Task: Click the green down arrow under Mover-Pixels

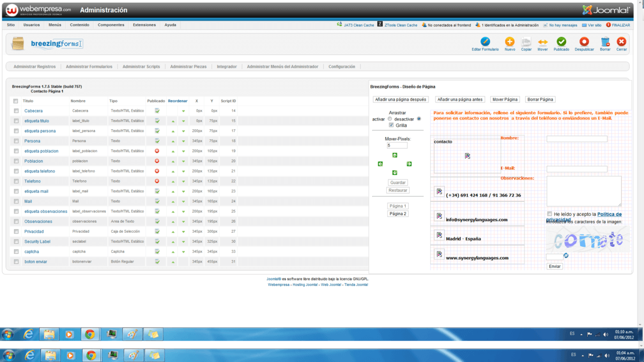Action: 395,173
